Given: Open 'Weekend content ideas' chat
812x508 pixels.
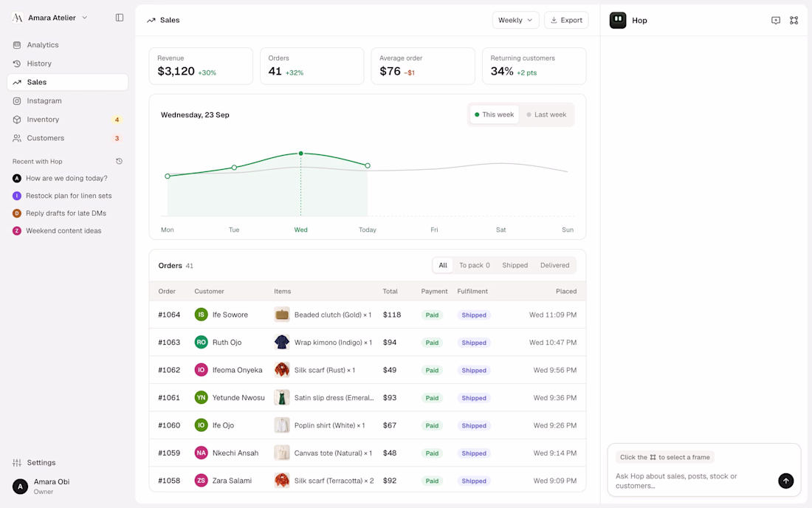Looking at the screenshot, I should click(68, 231).
